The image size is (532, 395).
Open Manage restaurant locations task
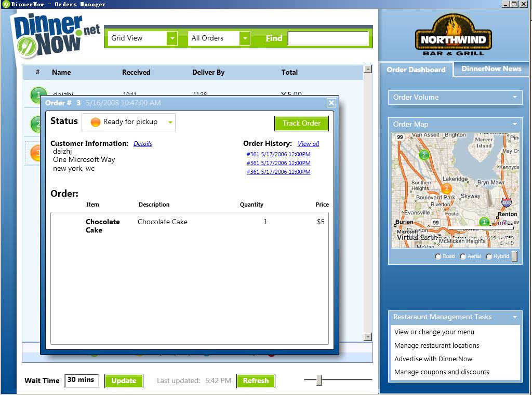[436, 346]
